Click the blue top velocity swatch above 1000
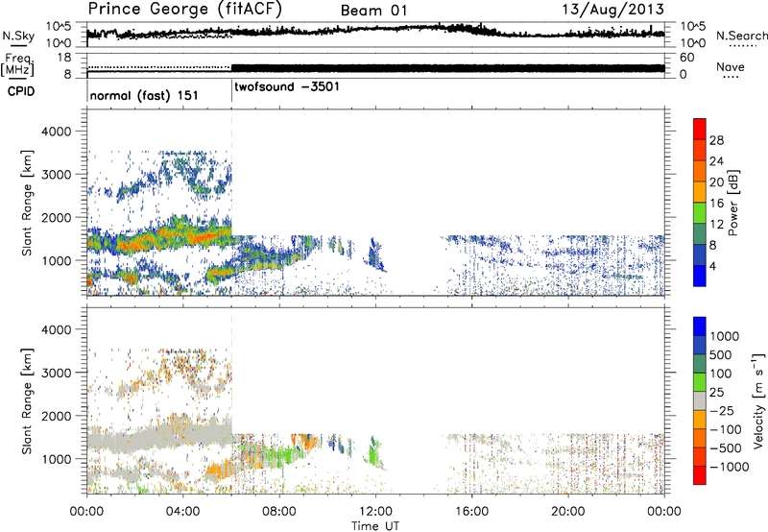The image size is (768, 532). point(700,326)
